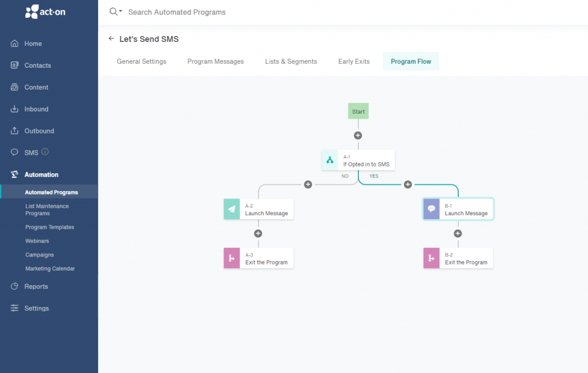Viewport: 588px width, 373px height.
Task: Click the plus button below the Start node
Action: click(x=358, y=135)
